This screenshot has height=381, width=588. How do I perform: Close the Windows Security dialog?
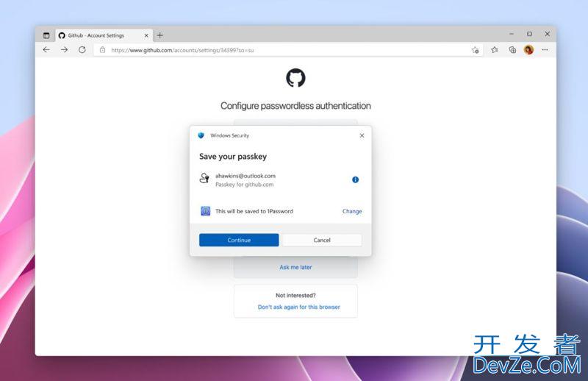pyautogui.click(x=362, y=135)
